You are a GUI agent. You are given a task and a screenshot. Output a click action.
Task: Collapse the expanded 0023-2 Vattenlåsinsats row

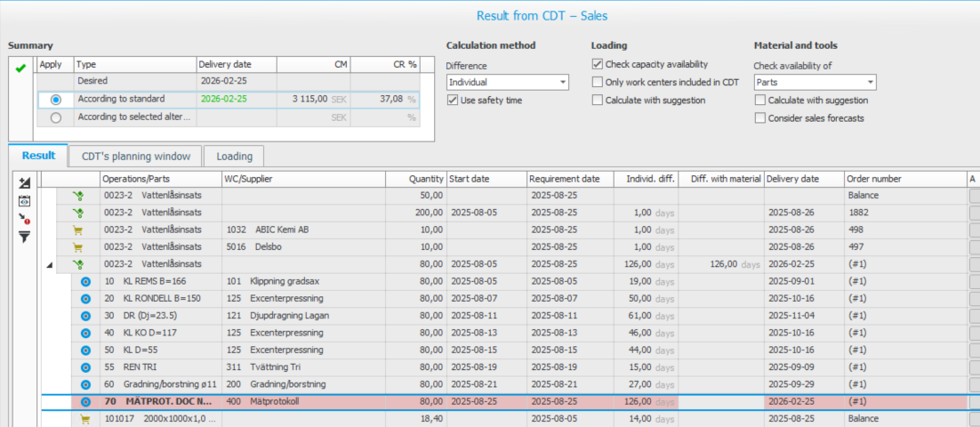(50, 264)
